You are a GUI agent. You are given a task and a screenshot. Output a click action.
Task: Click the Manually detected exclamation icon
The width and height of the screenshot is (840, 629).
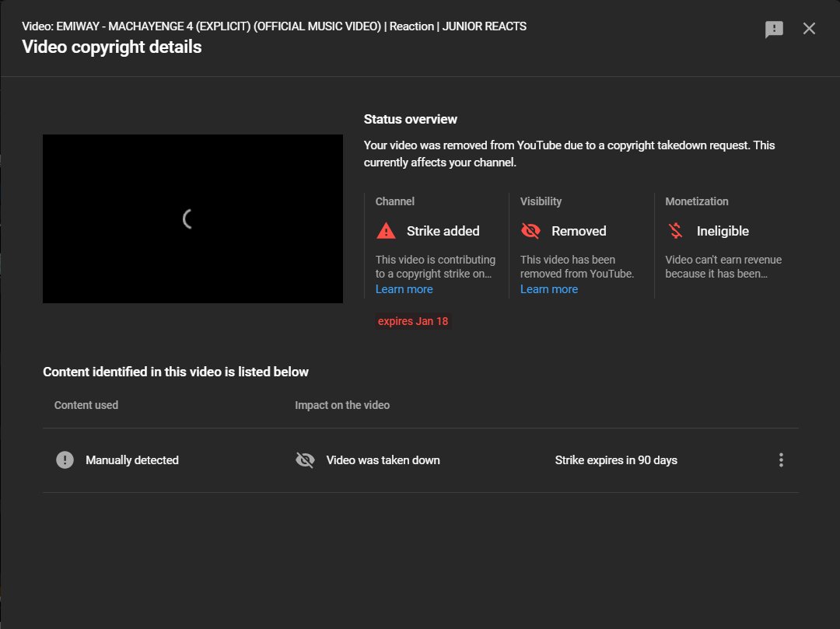coord(65,460)
